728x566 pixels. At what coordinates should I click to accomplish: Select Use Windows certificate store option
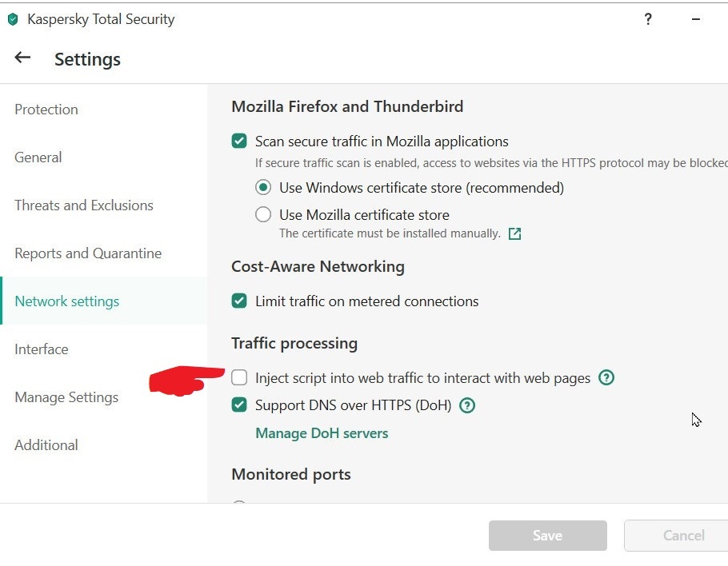(x=263, y=188)
